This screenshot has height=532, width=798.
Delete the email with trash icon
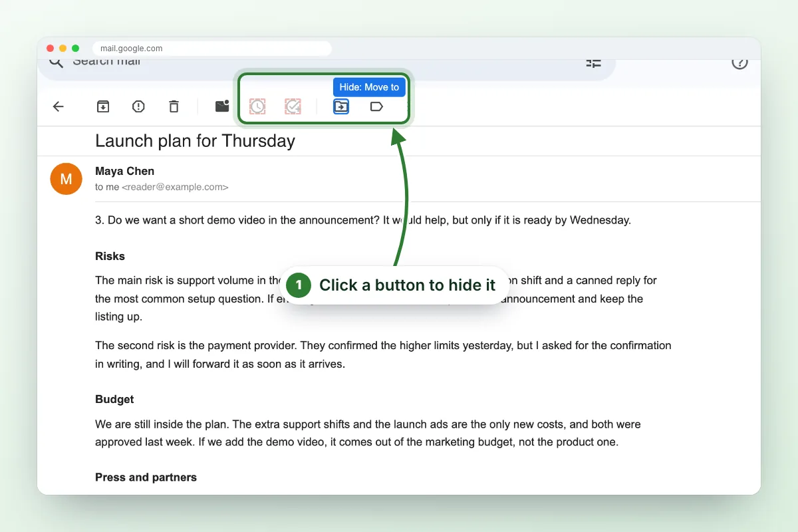[x=174, y=106]
